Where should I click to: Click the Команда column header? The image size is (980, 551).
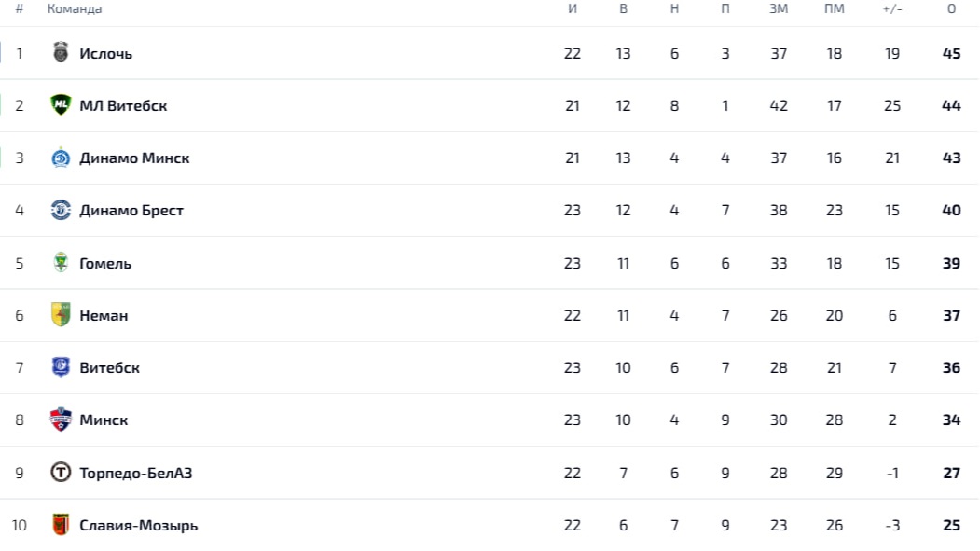click(75, 8)
